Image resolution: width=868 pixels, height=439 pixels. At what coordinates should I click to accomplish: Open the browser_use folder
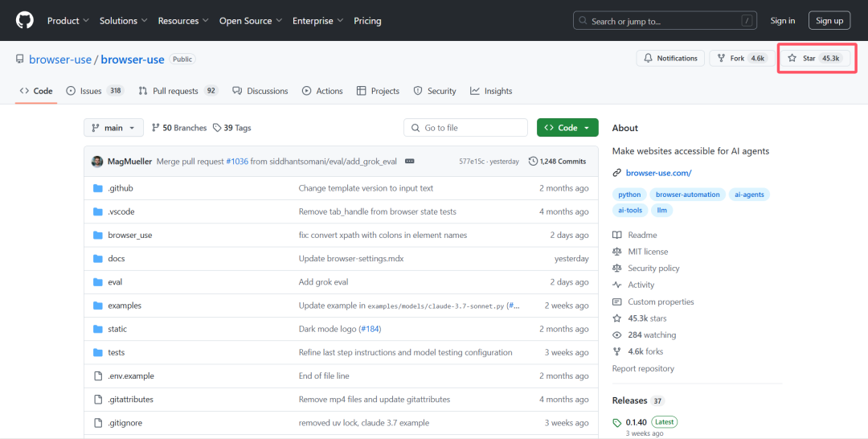click(x=130, y=236)
